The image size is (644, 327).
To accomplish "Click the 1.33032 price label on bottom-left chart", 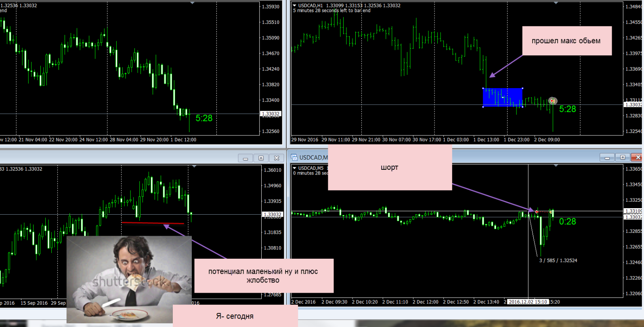I will pos(272,215).
